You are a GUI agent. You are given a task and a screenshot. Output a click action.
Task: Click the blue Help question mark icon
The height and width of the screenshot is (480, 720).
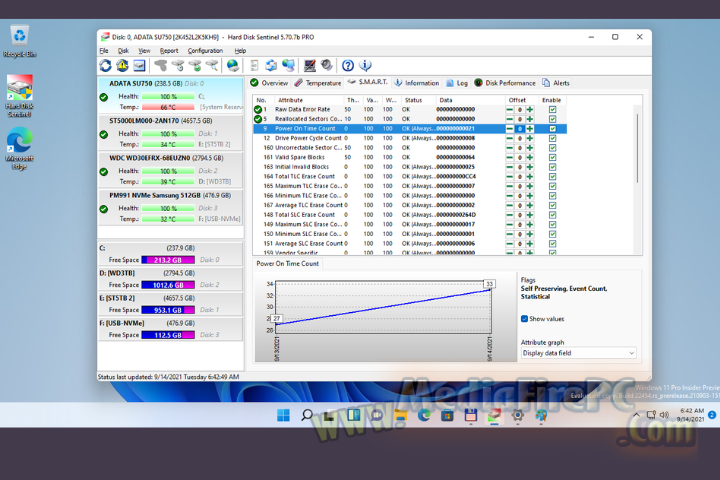[x=348, y=66]
